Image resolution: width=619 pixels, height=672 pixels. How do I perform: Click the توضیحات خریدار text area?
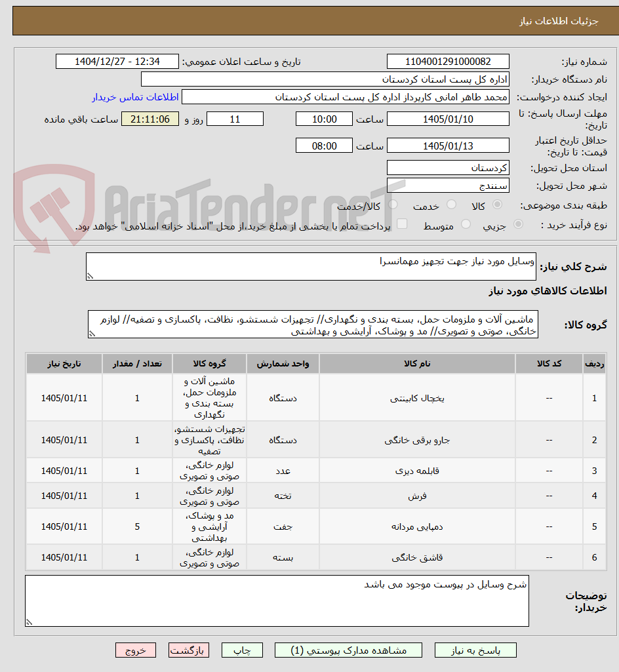277,601
